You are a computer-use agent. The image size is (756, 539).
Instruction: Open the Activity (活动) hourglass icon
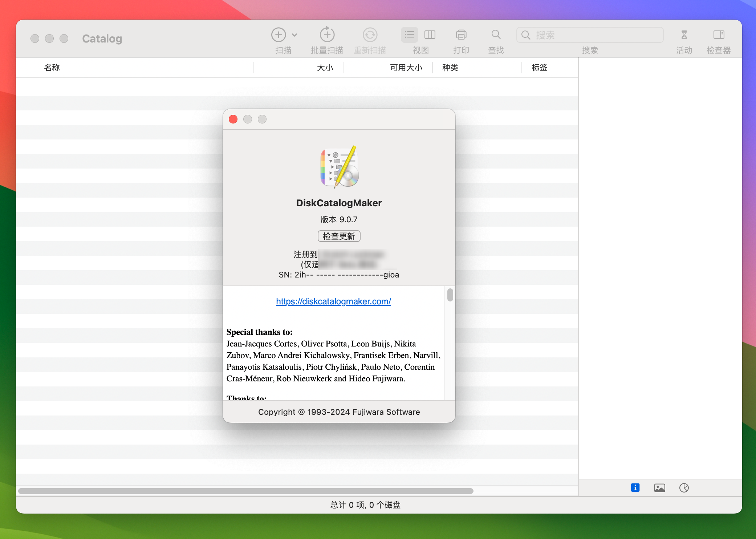click(684, 35)
